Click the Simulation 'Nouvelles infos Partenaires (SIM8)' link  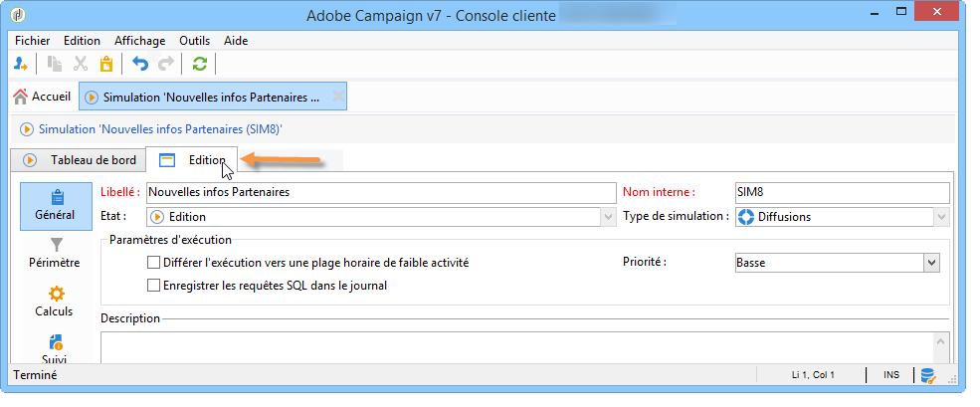[160, 129]
